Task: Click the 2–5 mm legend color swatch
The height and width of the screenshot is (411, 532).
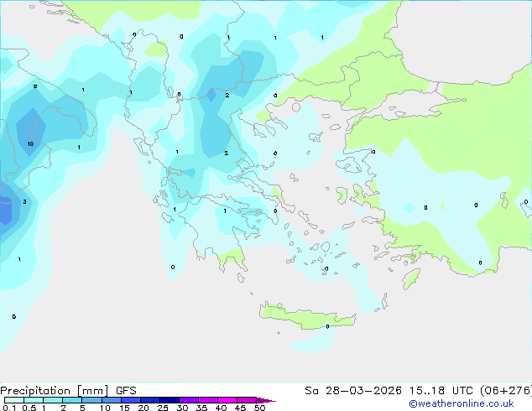Action: point(72,400)
